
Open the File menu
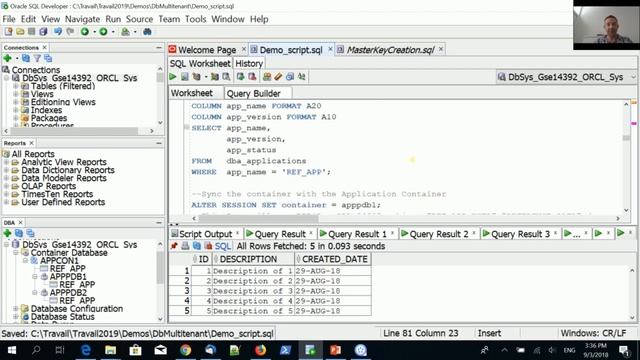(x=9, y=19)
